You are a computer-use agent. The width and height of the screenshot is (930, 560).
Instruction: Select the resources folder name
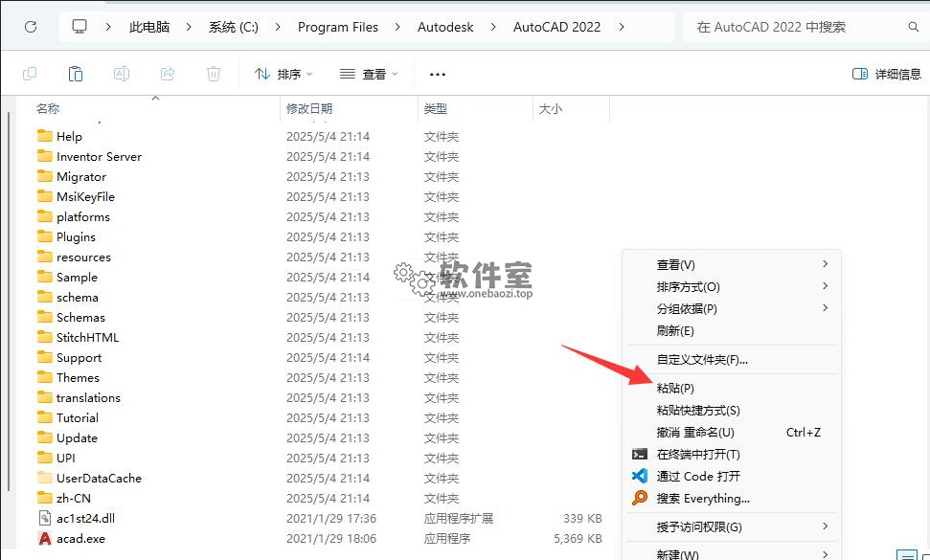[83, 258]
